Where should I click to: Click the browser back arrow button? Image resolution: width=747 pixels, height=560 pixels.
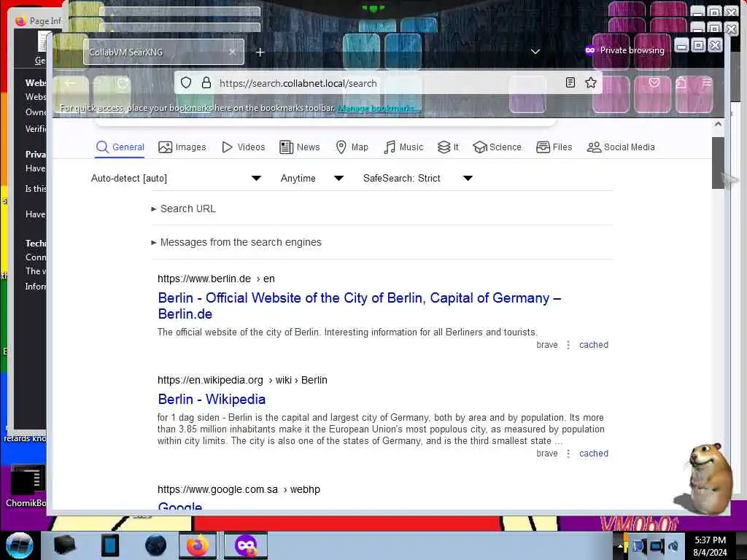click(71, 83)
